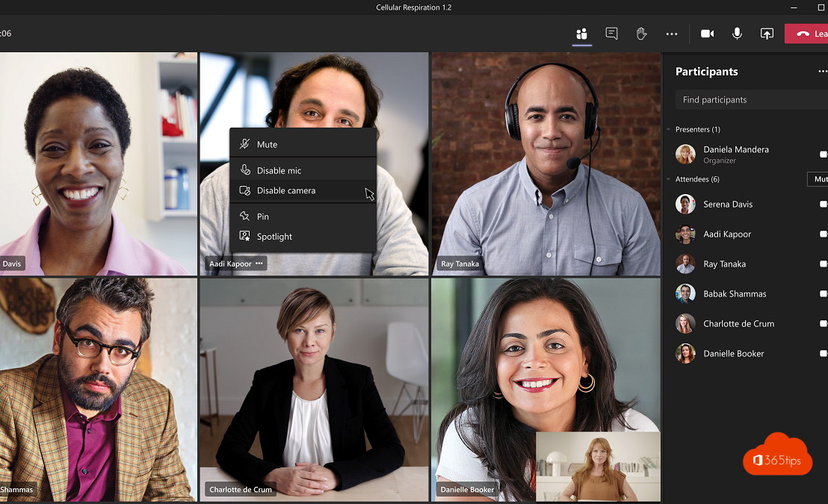Select Pin from the context menu
The height and width of the screenshot is (504, 828).
pos(263,217)
